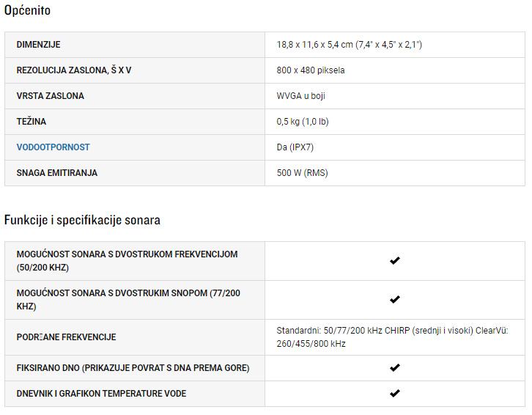Select the Rezolucija zaslona row label

74,70
